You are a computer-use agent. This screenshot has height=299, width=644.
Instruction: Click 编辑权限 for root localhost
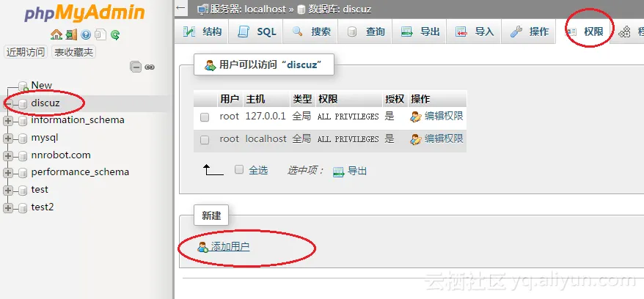tap(444, 139)
